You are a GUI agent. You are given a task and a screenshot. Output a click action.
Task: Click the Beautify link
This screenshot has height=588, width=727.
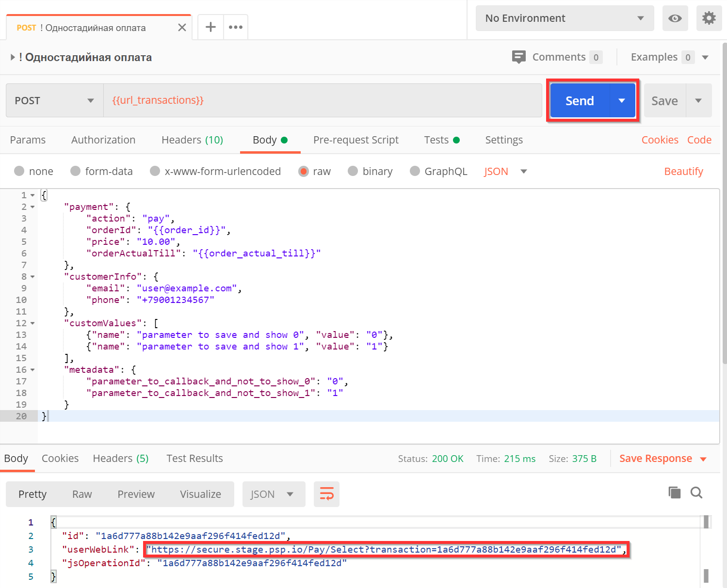click(683, 171)
